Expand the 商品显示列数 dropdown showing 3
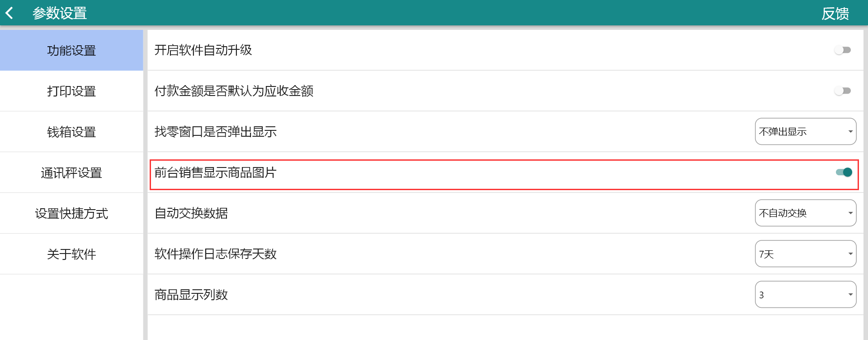This screenshot has width=868, height=340. pyautogui.click(x=805, y=294)
